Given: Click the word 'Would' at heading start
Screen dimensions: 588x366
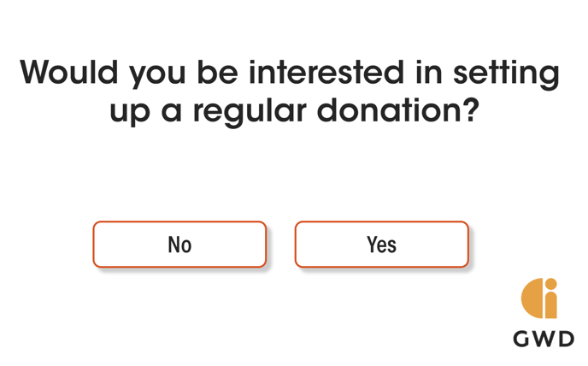Looking at the screenshot, I should click(69, 72).
